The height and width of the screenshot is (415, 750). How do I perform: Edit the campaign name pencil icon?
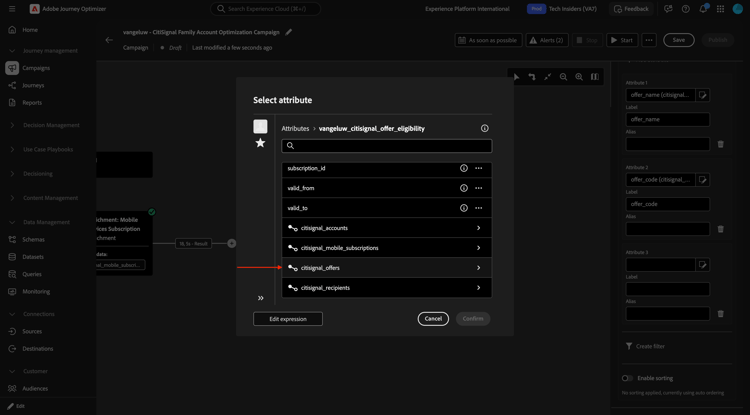coord(288,32)
